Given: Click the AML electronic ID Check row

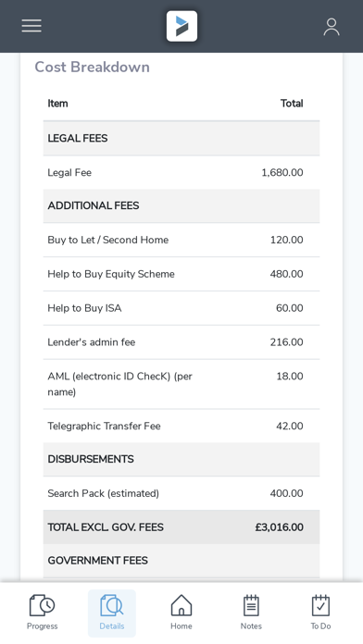Looking at the screenshot, I should click(181, 384).
